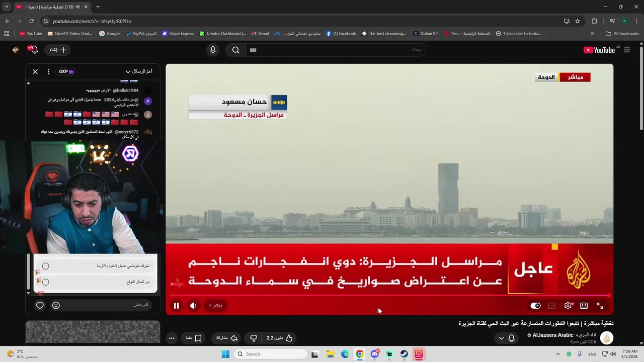Open more actions ellipsis below the video
Screen dimensions: 644x362
[172, 338]
